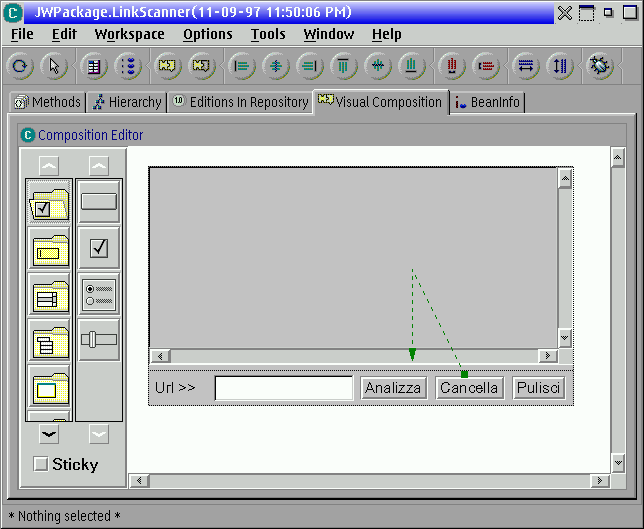
Task: Align selected beans to bottom edge
Action: [x=412, y=66]
